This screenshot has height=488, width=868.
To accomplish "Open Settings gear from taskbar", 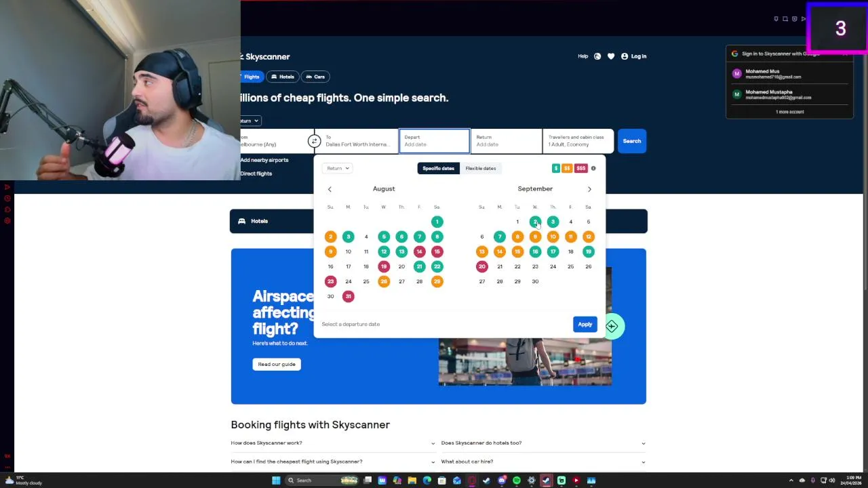I will [x=531, y=481].
